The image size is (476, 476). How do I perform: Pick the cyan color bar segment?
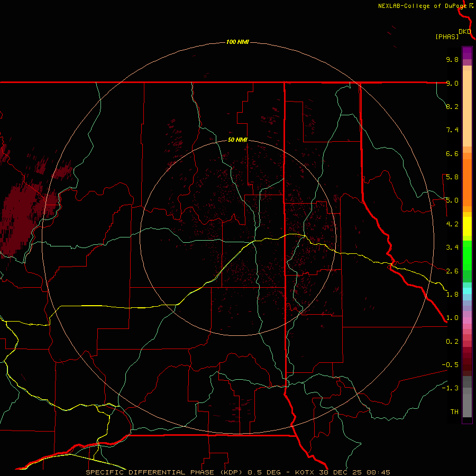click(467, 291)
